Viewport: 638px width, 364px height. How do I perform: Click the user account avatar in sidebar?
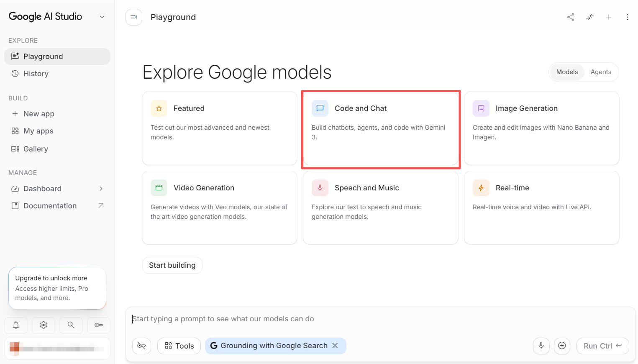(x=14, y=348)
